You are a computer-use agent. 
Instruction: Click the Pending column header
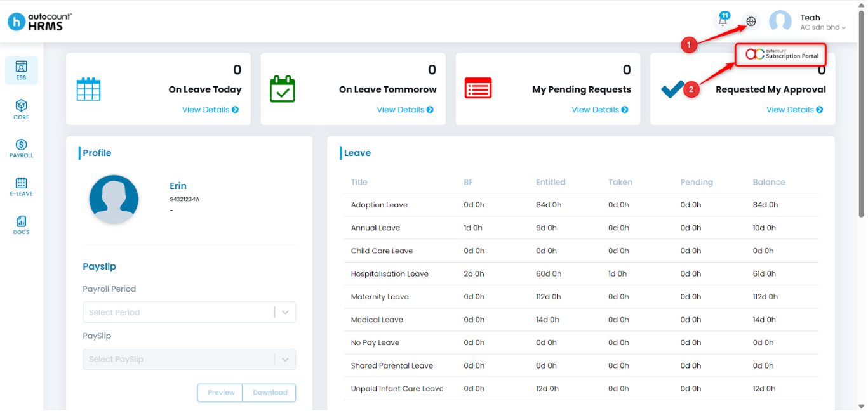697,182
